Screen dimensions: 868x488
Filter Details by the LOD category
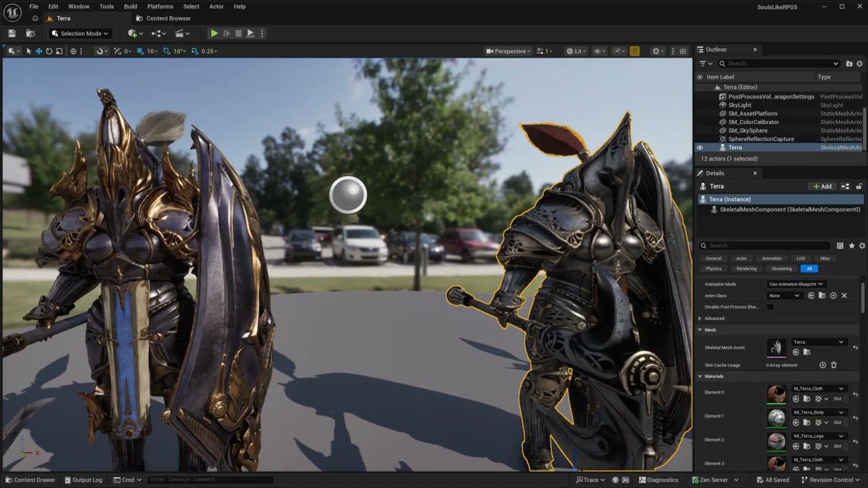tap(801, 258)
